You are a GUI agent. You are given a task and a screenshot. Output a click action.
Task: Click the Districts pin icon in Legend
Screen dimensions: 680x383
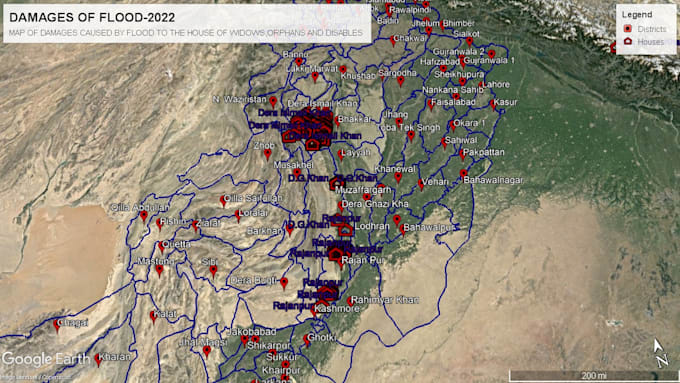tap(628, 29)
